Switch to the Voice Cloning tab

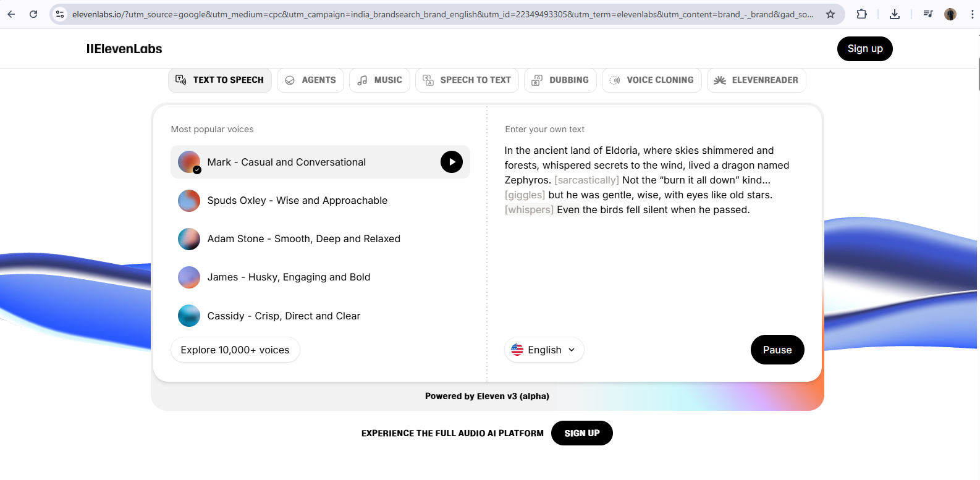coord(652,80)
